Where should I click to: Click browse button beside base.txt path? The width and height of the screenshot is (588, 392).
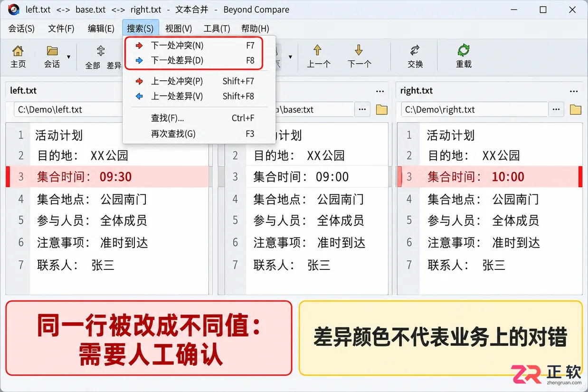point(362,109)
